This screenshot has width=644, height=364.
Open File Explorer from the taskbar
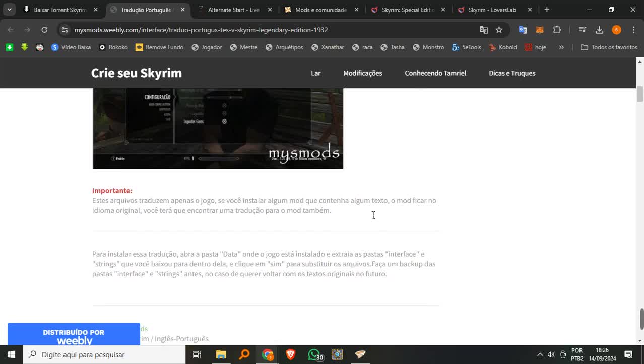(221, 354)
